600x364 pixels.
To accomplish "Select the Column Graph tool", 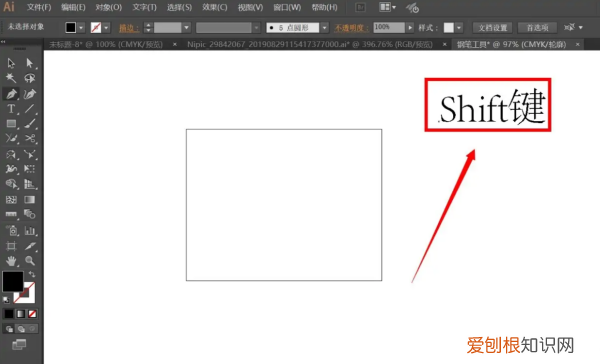I will click(29, 230).
